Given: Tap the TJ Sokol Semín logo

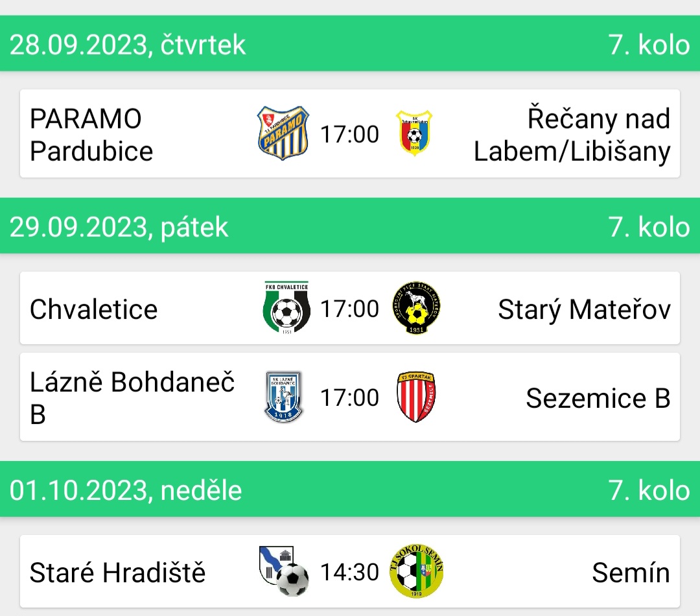Looking at the screenshot, I should coord(416,571).
